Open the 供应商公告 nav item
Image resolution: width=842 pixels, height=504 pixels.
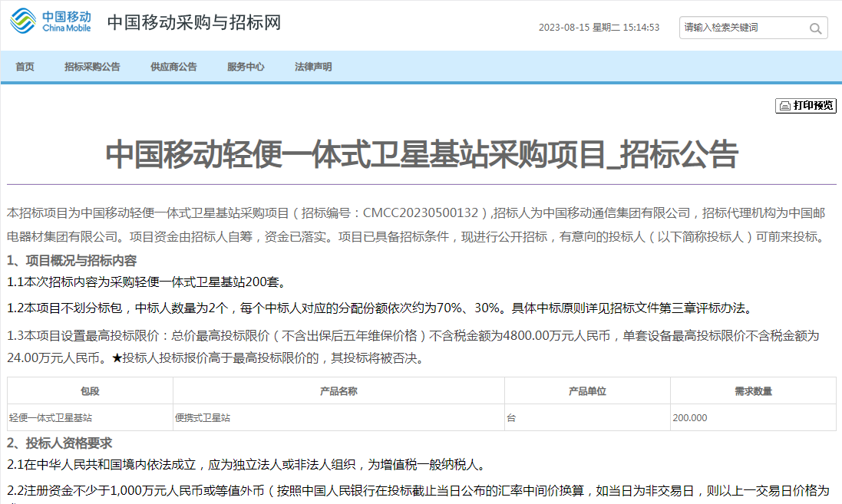coord(173,67)
